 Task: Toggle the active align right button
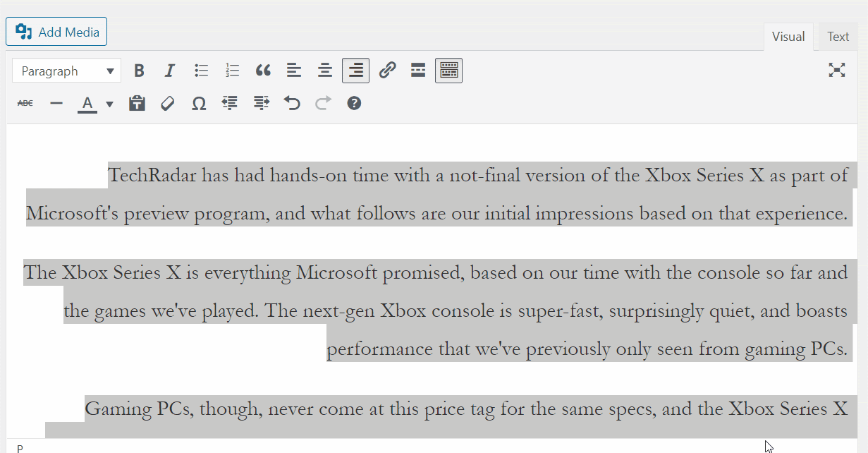pos(356,71)
